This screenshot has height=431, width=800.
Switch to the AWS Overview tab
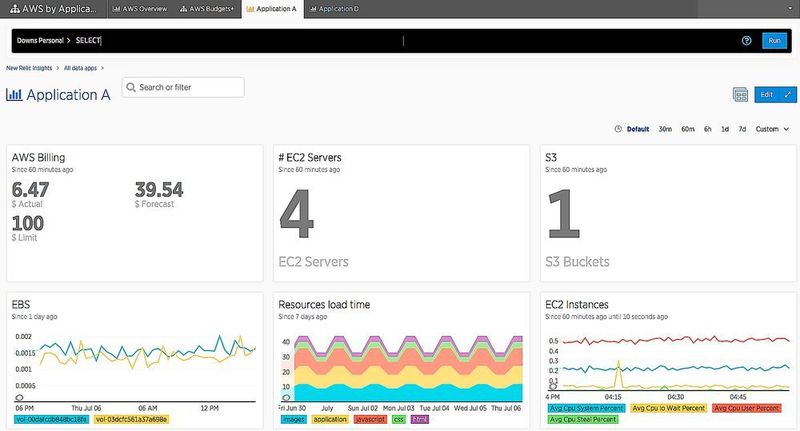(x=139, y=9)
